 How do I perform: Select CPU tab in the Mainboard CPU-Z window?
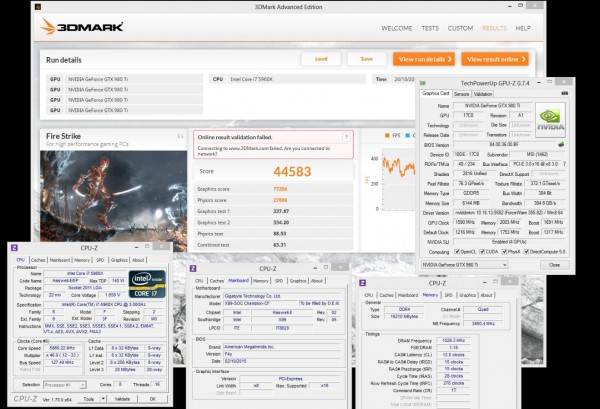pos(199,281)
